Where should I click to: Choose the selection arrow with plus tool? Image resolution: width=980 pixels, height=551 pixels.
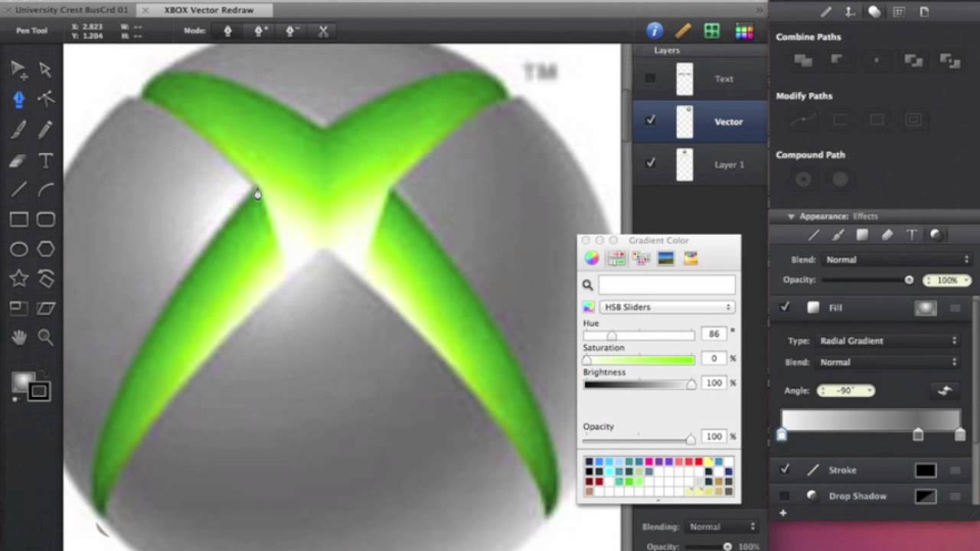19,70
